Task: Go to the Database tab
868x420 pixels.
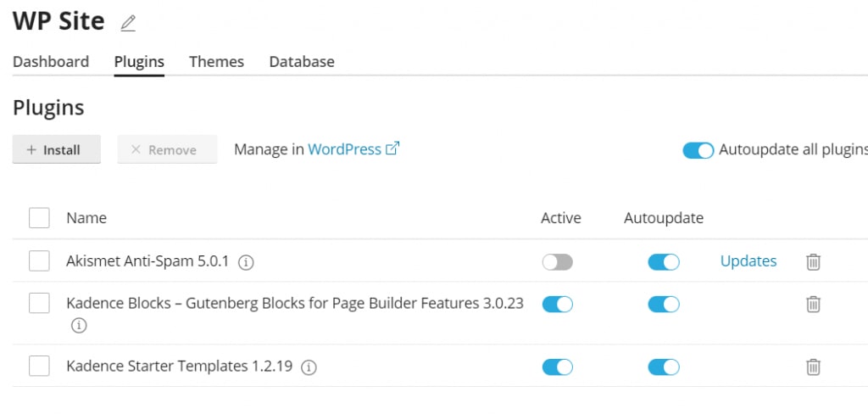Action: click(302, 62)
